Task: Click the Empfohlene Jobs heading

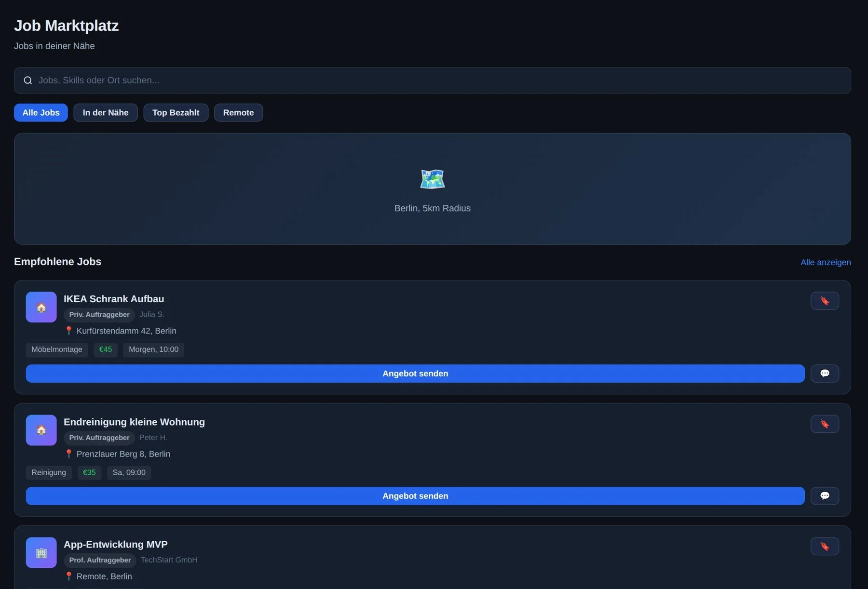Action: tap(58, 262)
